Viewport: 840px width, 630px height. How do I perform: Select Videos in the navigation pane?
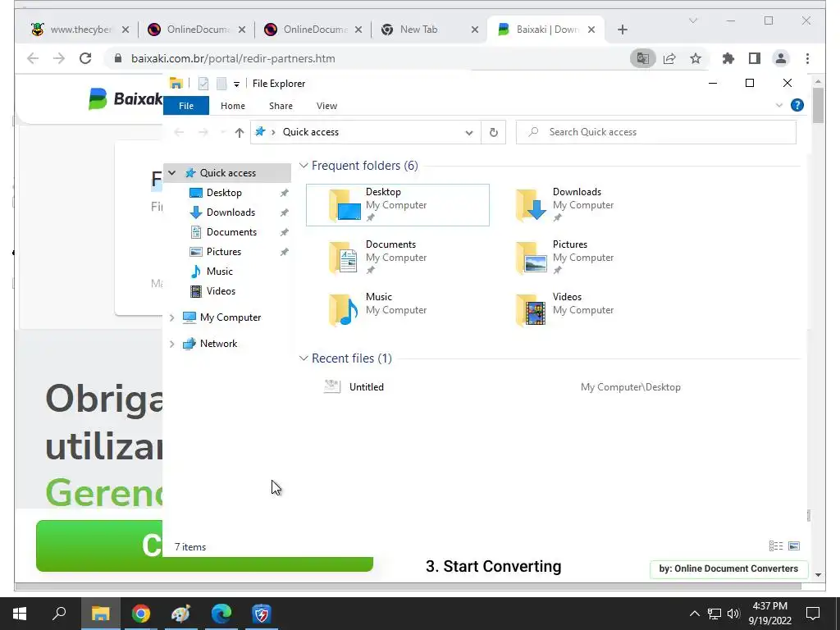(221, 291)
